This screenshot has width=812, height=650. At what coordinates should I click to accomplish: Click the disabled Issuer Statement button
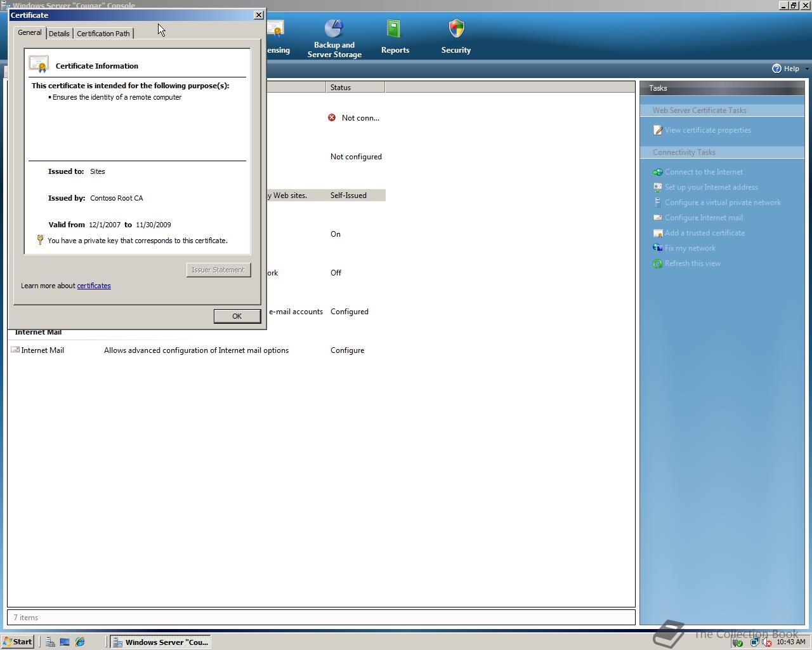[218, 270]
